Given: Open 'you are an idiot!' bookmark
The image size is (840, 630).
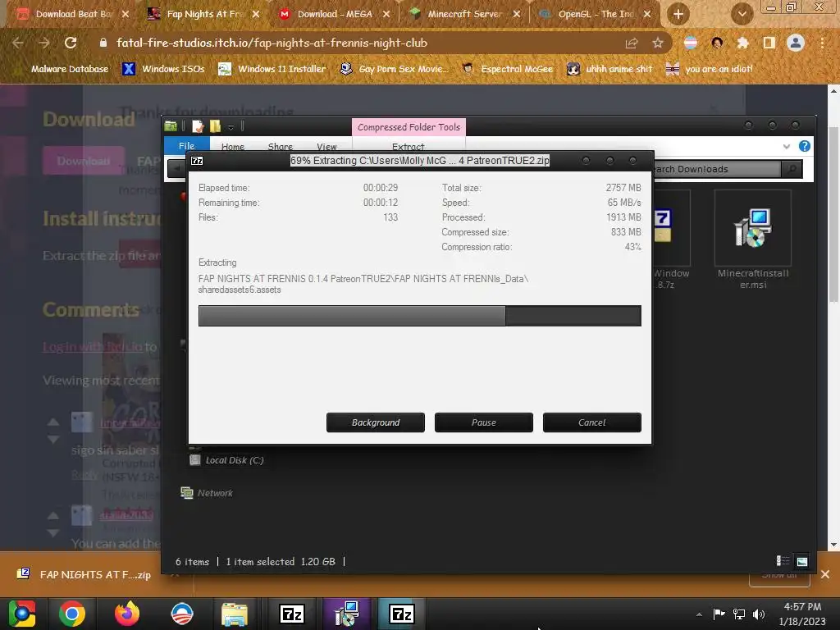Looking at the screenshot, I should [x=709, y=69].
